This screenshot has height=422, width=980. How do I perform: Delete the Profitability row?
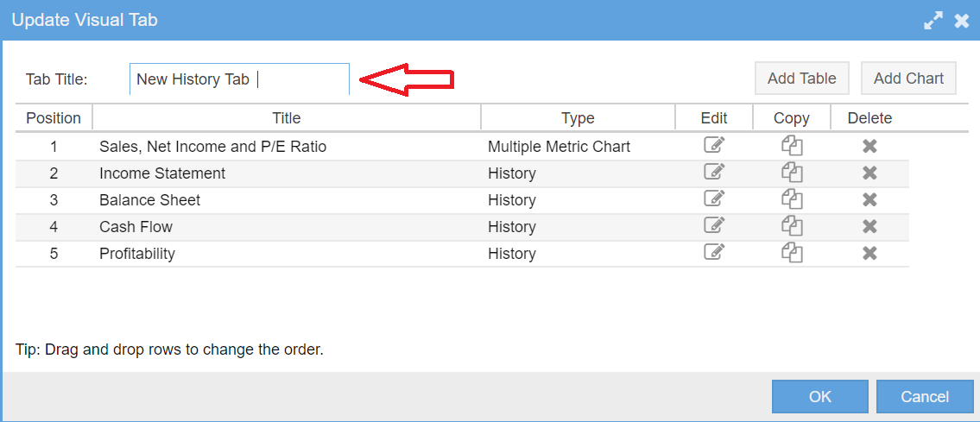pyautogui.click(x=869, y=254)
